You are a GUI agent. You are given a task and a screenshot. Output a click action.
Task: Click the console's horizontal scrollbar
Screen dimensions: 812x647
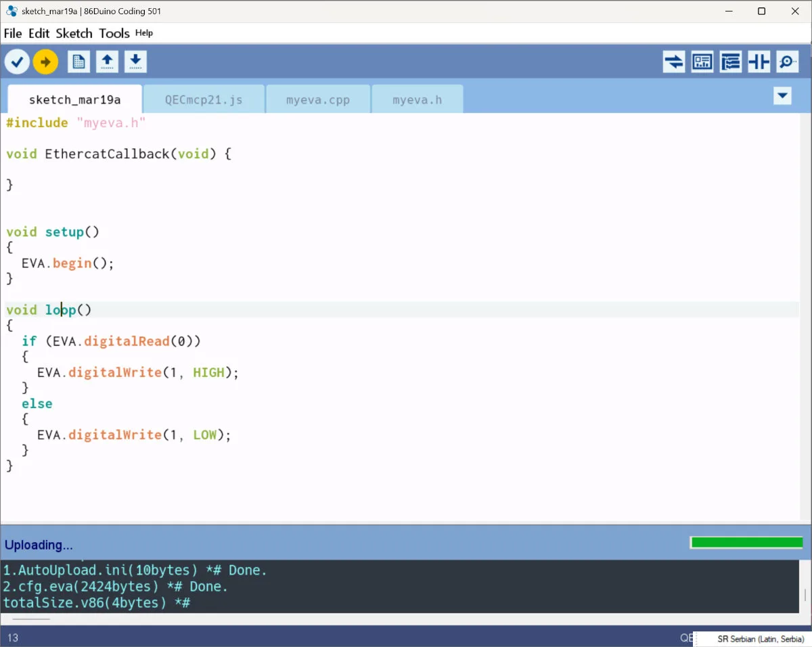31,619
